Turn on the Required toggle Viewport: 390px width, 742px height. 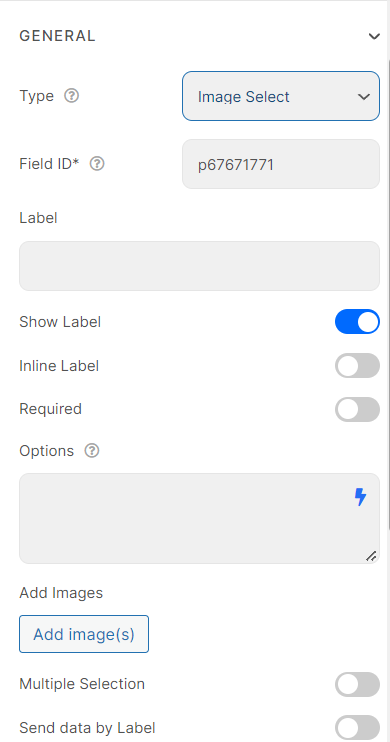pyautogui.click(x=357, y=409)
